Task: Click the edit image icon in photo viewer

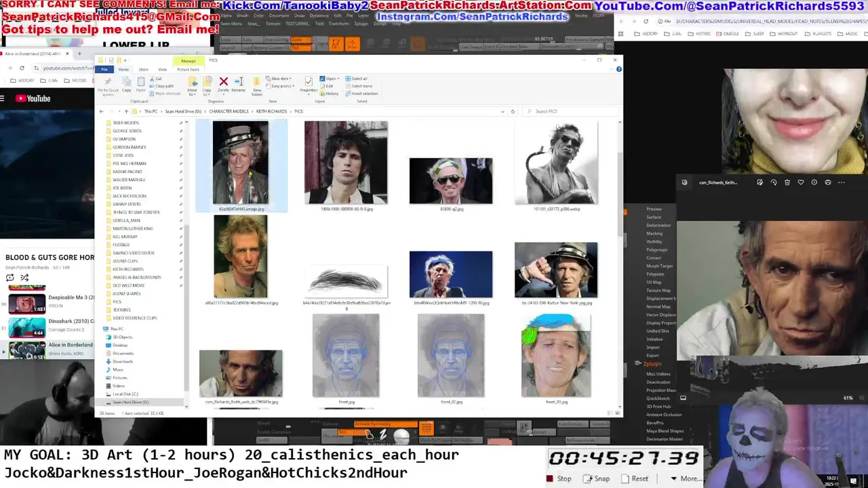Action: (760, 182)
